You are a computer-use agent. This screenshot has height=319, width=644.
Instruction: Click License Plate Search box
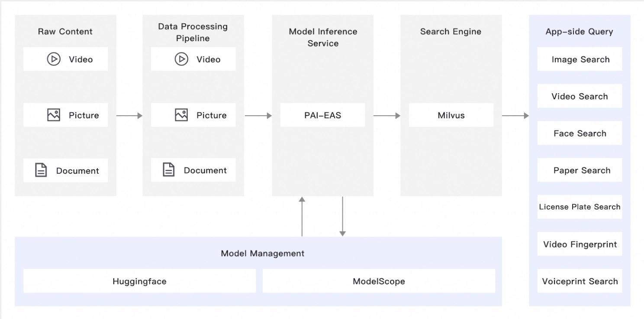click(x=580, y=207)
